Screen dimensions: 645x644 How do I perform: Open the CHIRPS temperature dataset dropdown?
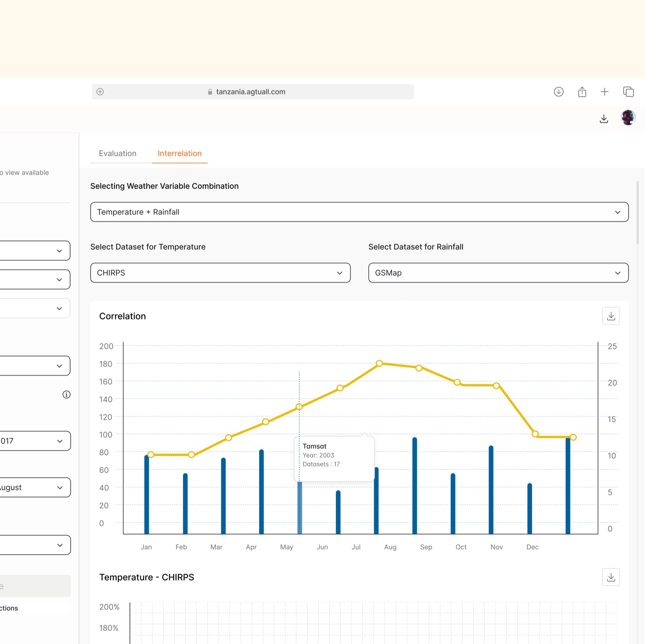click(x=221, y=273)
